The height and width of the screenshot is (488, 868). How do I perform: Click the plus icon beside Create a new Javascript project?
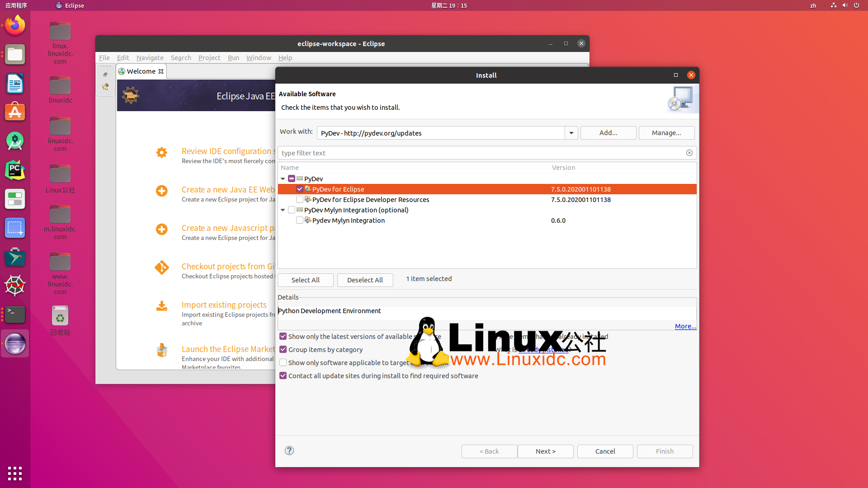161,229
